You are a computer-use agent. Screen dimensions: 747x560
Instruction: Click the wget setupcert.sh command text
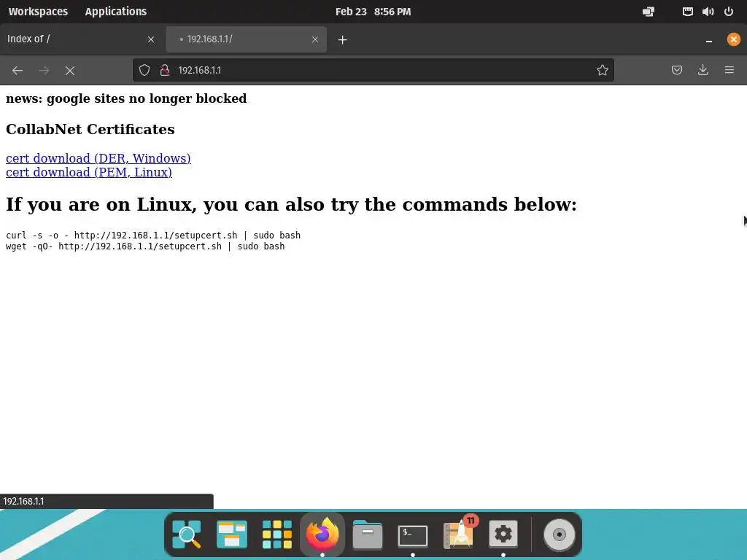coord(145,246)
